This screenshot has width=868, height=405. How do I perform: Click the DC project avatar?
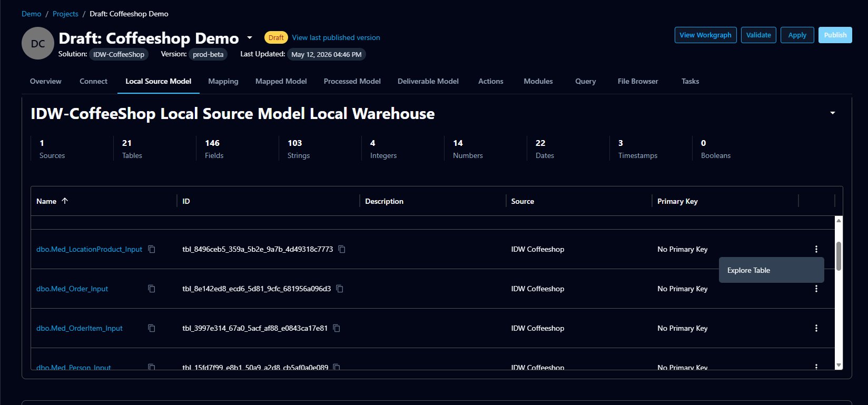(x=38, y=43)
